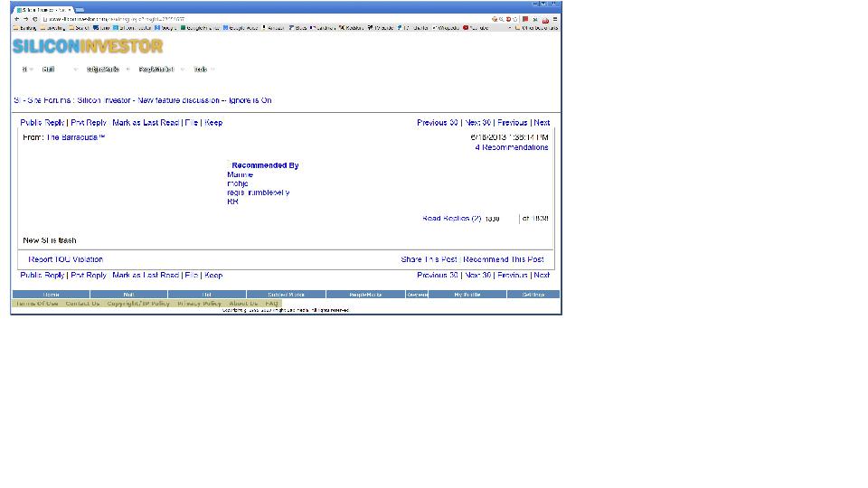
Task: Click Recommend This Post
Action: (504, 259)
